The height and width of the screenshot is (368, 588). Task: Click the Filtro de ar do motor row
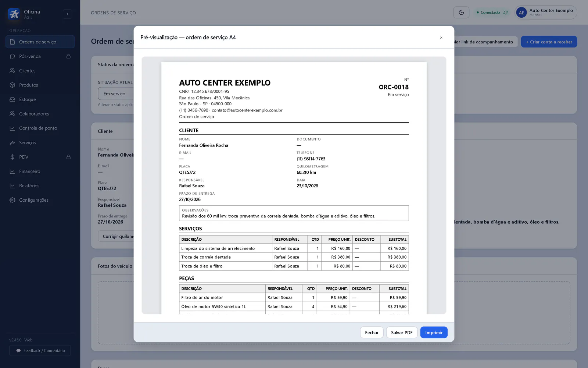click(x=294, y=298)
